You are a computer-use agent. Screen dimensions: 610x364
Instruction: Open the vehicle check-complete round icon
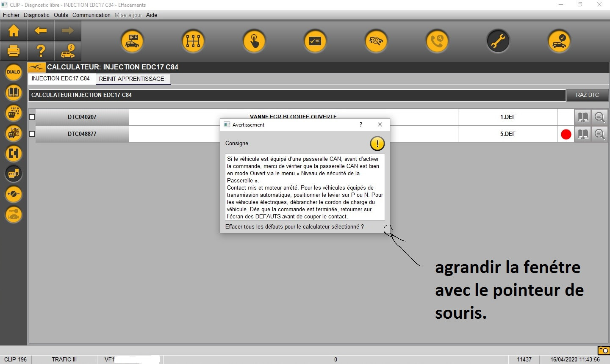pyautogui.click(x=559, y=41)
